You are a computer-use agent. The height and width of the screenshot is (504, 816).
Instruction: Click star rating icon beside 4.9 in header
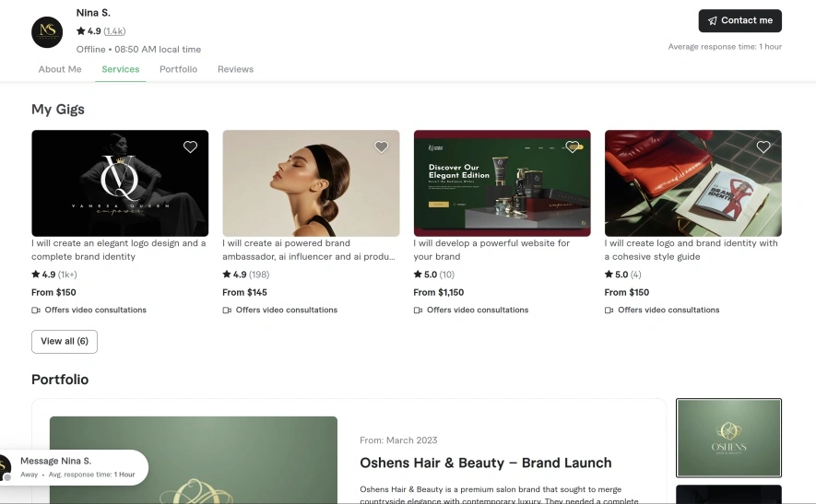81,31
